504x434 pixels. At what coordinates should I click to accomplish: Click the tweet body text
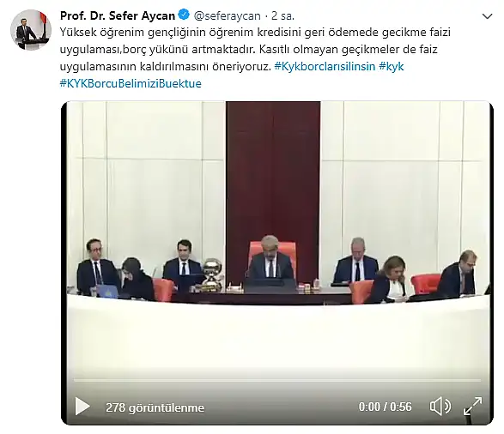256,57
